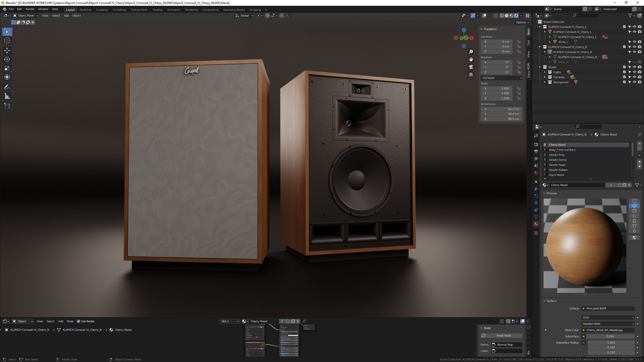Image resolution: width=644 pixels, height=362 pixels.
Task: Switch perspective/orthographic projection grid icon
Action: [471, 75]
